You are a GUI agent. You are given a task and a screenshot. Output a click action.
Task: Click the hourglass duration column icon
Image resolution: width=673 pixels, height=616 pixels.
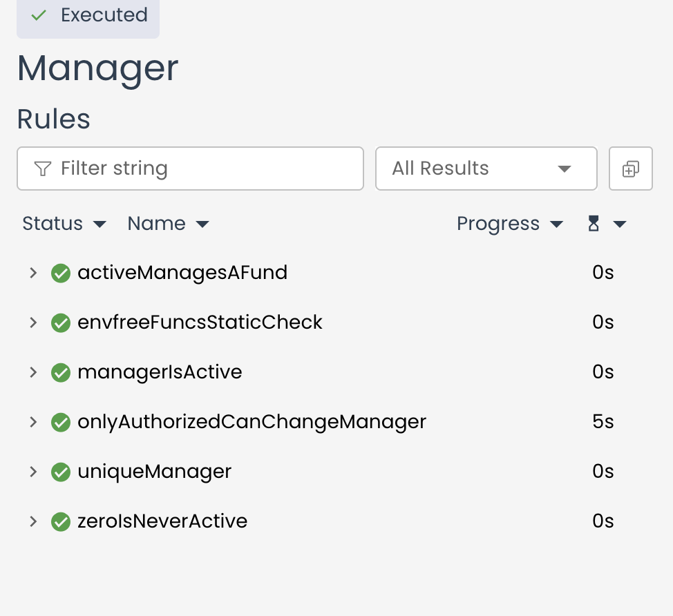[x=594, y=224]
